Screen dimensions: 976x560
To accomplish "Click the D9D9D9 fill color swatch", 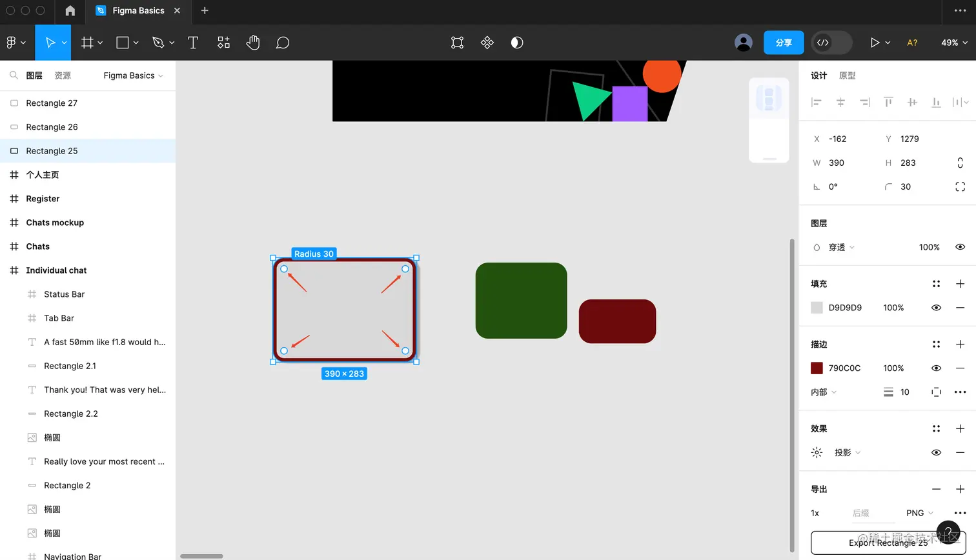I will 817,308.
